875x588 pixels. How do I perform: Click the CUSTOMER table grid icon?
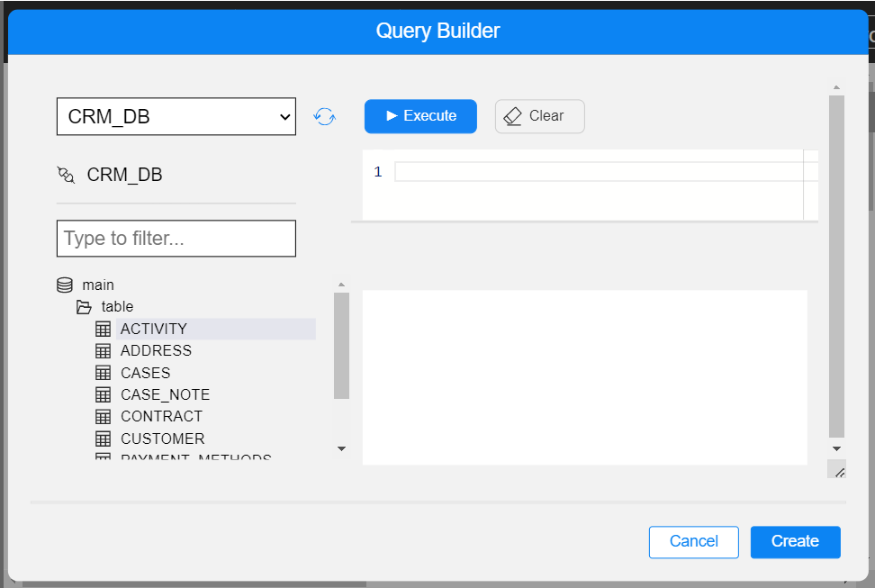point(104,439)
